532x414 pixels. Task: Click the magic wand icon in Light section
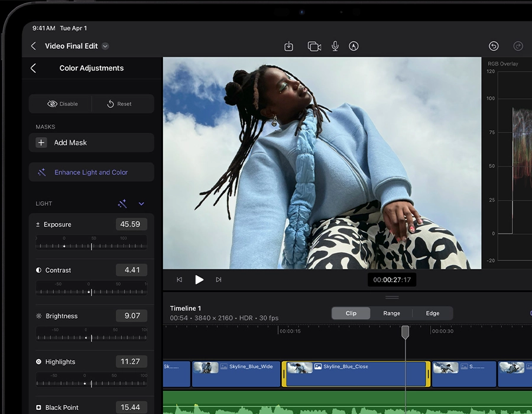(122, 203)
